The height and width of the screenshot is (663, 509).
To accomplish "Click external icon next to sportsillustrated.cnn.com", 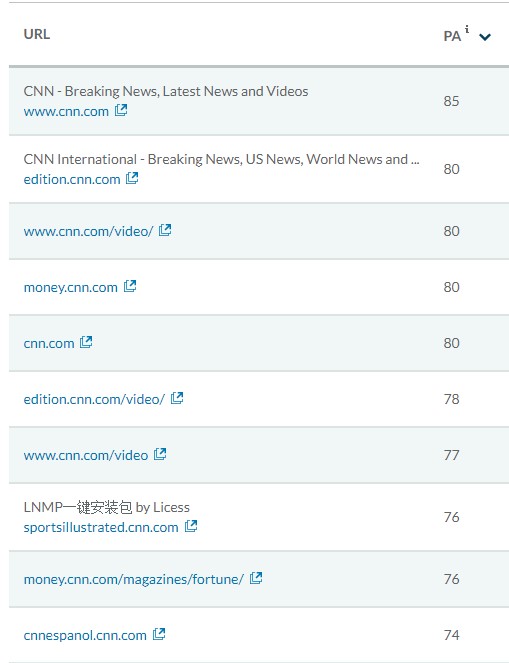I will tap(191, 526).
